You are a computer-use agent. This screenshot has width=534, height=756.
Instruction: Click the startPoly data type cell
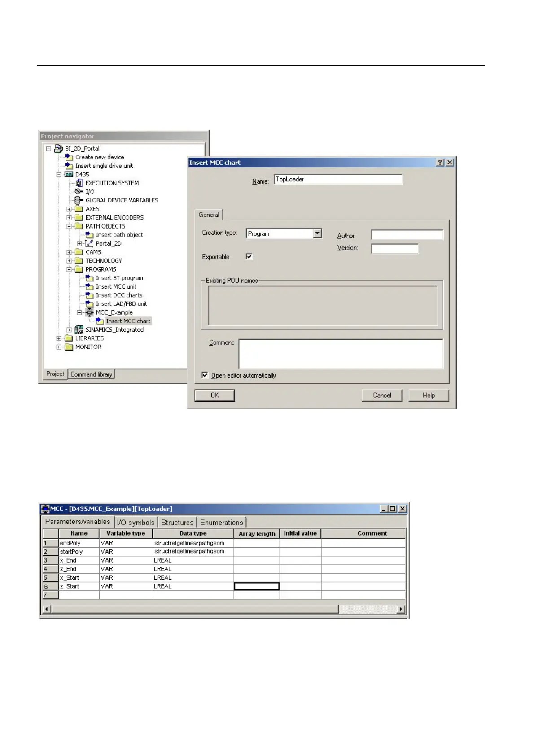click(x=193, y=551)
